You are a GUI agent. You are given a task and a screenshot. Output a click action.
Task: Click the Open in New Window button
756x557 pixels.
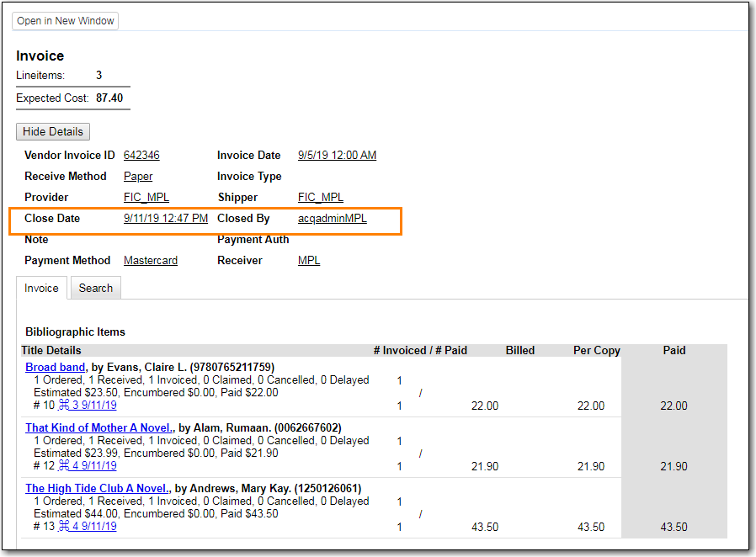tap(65, 21)
